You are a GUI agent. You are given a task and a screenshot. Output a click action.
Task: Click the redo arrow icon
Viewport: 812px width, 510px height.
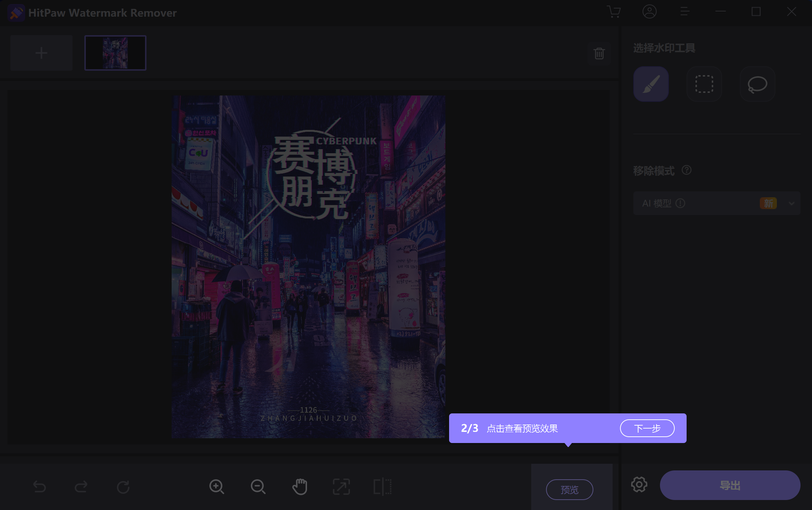tap(81, 486)
